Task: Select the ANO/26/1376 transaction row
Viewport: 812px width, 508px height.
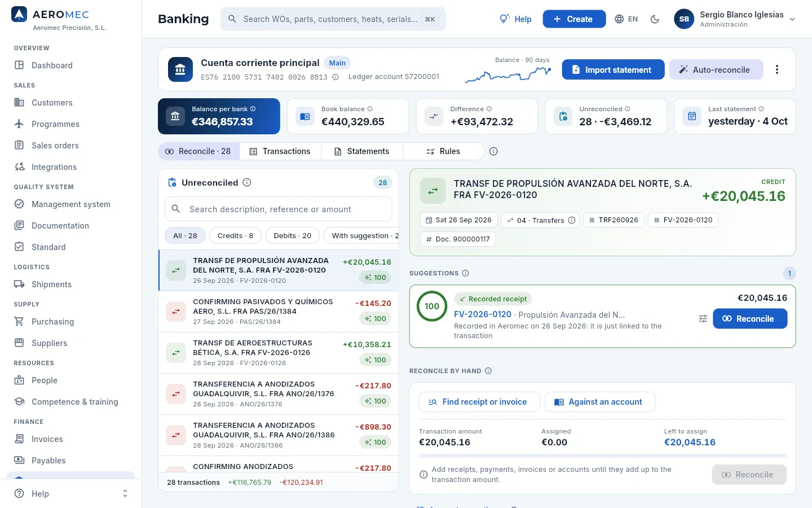Action: [x=279, y=394]
